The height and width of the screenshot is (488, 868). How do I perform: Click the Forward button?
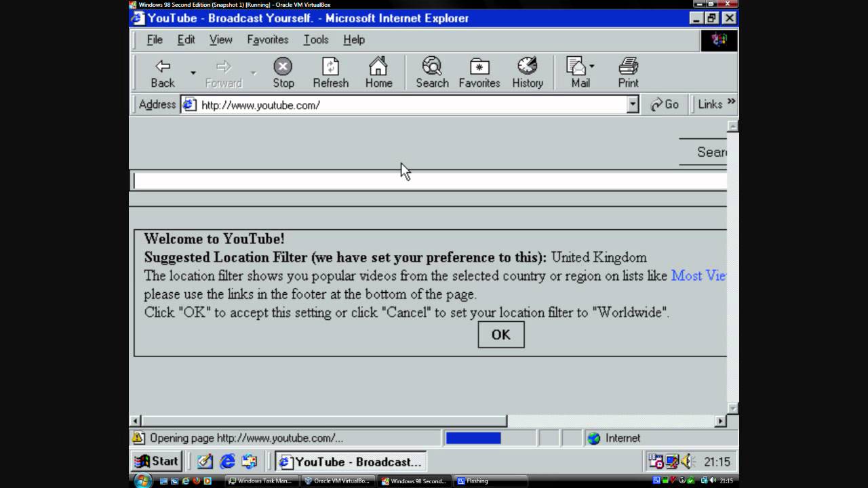pos(223,73)
